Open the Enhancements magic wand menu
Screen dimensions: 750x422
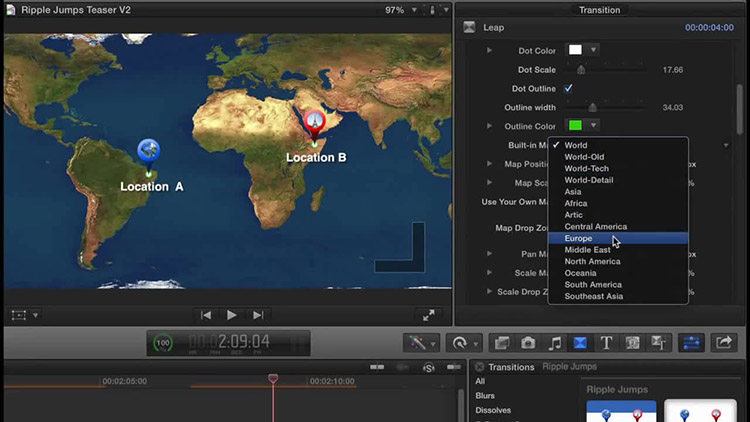[x=421, y=343]
